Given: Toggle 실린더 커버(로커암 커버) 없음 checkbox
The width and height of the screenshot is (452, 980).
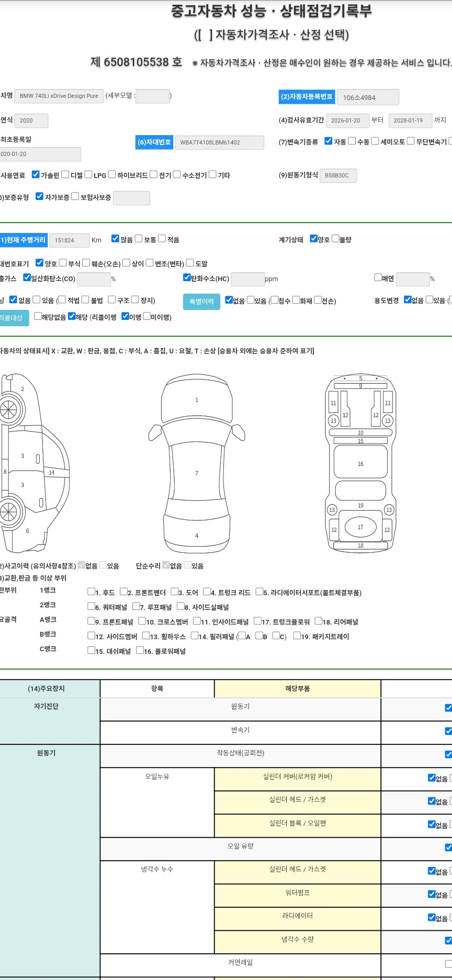Looking at the screenshot, I should 432,777.
